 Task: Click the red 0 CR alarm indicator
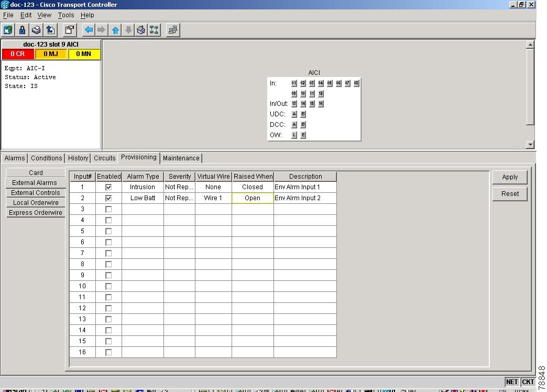coord(18,54)
